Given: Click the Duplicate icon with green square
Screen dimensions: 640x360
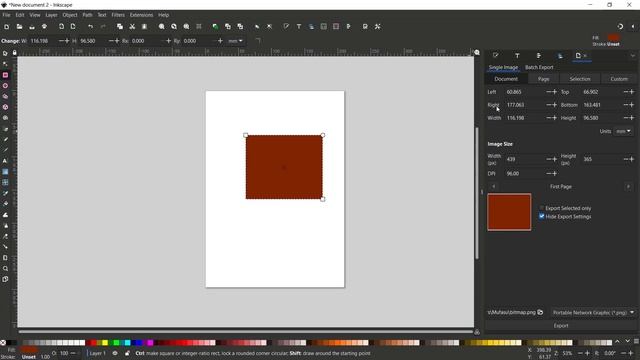Looking at the screenshot, I should pos(215,27).
